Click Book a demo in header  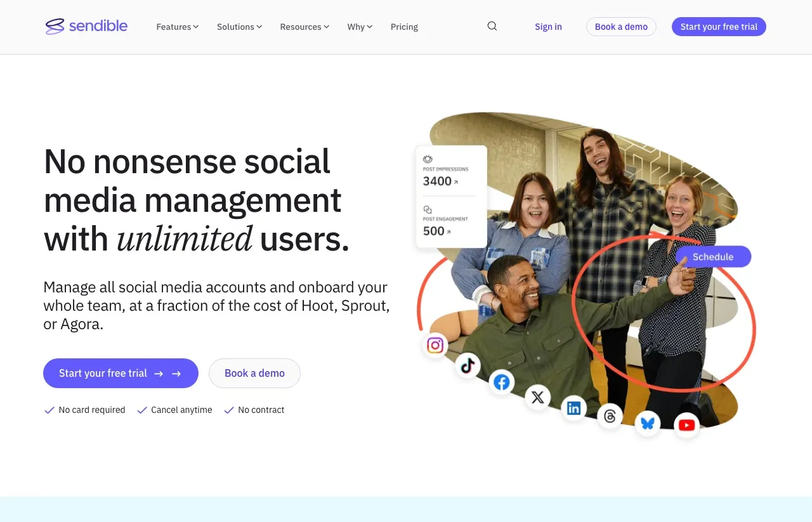click(621, 27)
